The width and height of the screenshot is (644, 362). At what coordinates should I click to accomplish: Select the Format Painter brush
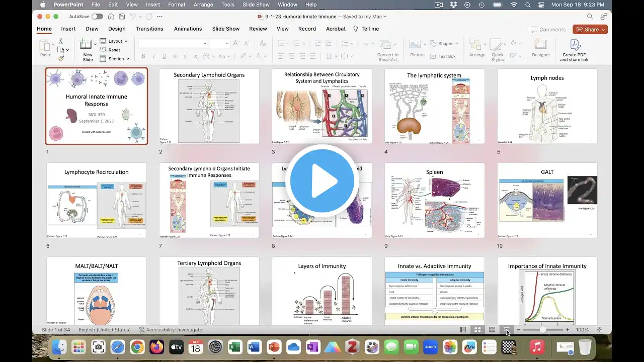coord(61,58)
